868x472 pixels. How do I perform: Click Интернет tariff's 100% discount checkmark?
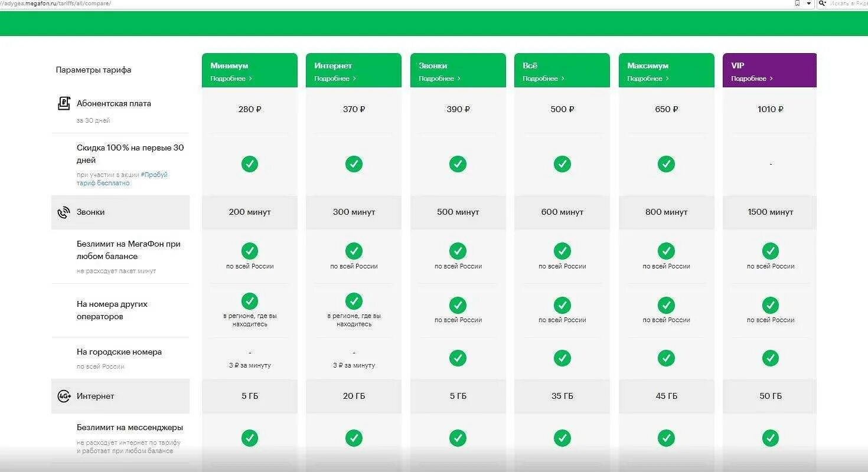[x=354, y=164]
